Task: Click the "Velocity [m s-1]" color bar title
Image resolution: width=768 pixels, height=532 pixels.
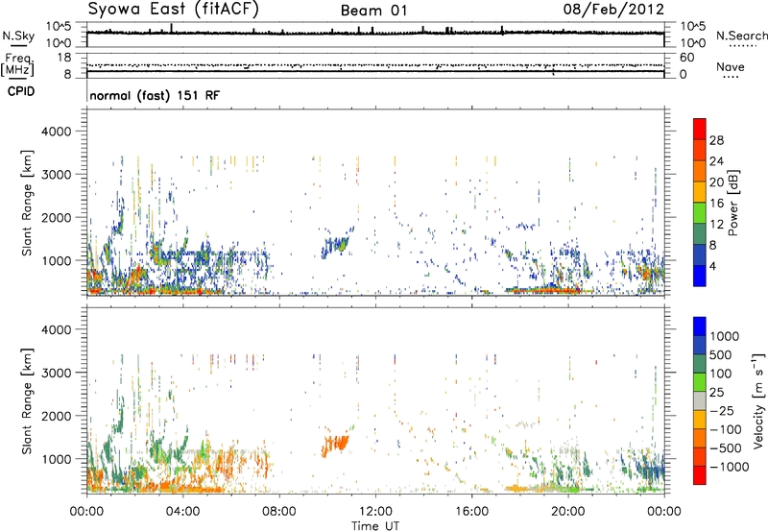Action: (x=758, y=400)
